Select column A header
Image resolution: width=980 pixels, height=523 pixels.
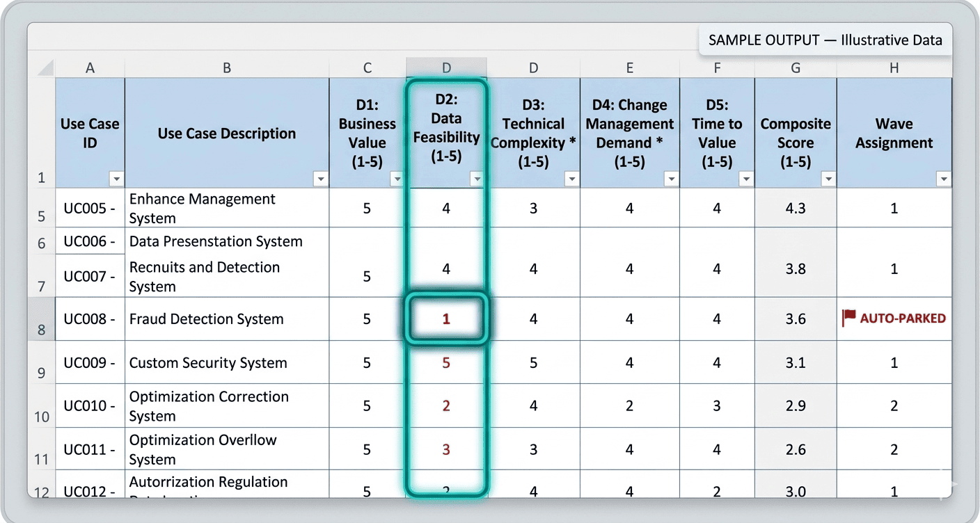tap(90, 67)
